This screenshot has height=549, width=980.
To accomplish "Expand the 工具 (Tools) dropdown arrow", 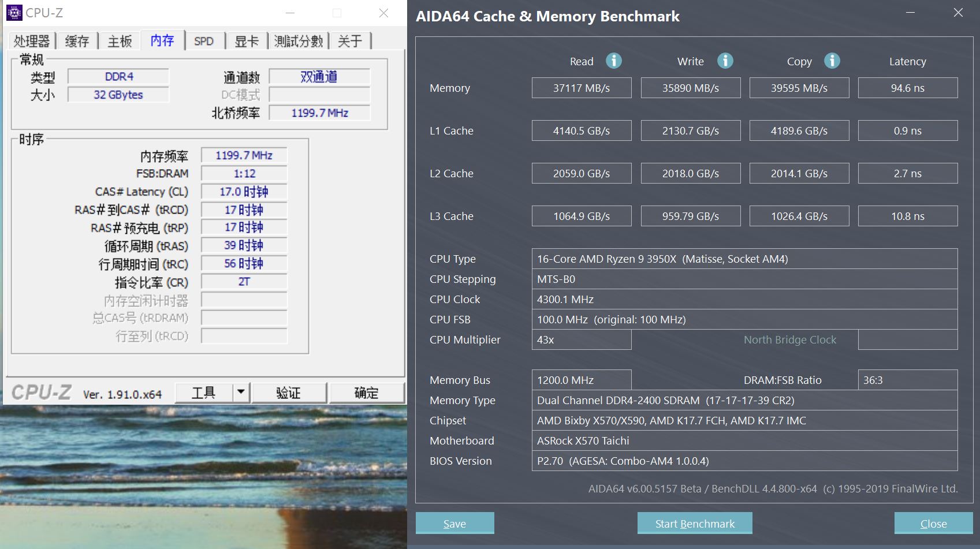I will [241, 392].
